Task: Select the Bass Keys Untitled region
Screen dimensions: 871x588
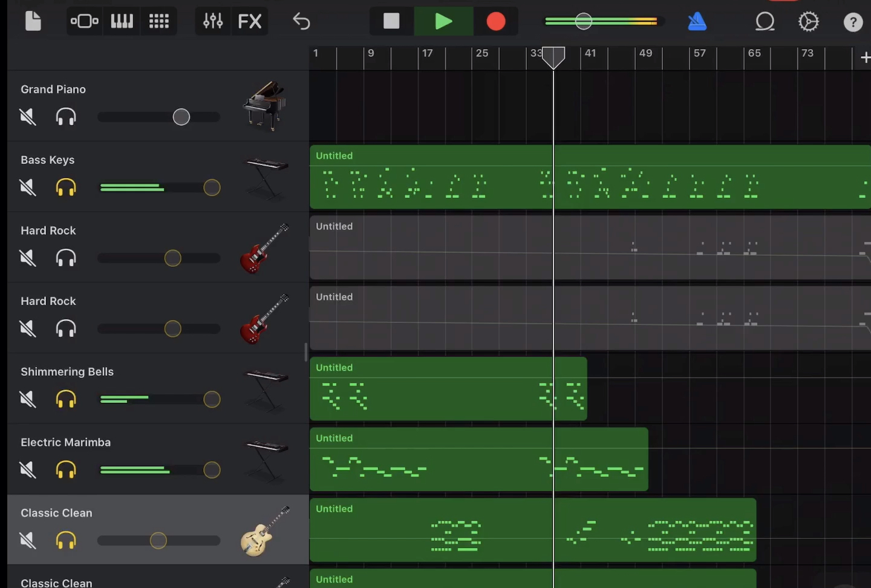Action: click(590, 177)
